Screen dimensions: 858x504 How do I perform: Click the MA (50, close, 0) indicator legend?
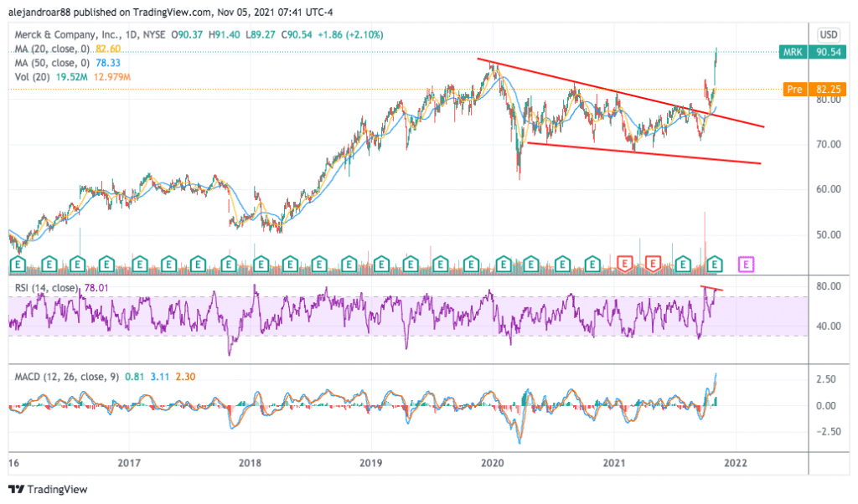(52, 63)
